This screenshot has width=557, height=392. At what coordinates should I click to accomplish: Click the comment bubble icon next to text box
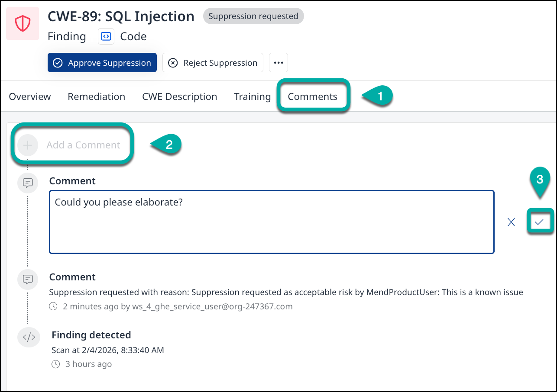click(28, 183)
